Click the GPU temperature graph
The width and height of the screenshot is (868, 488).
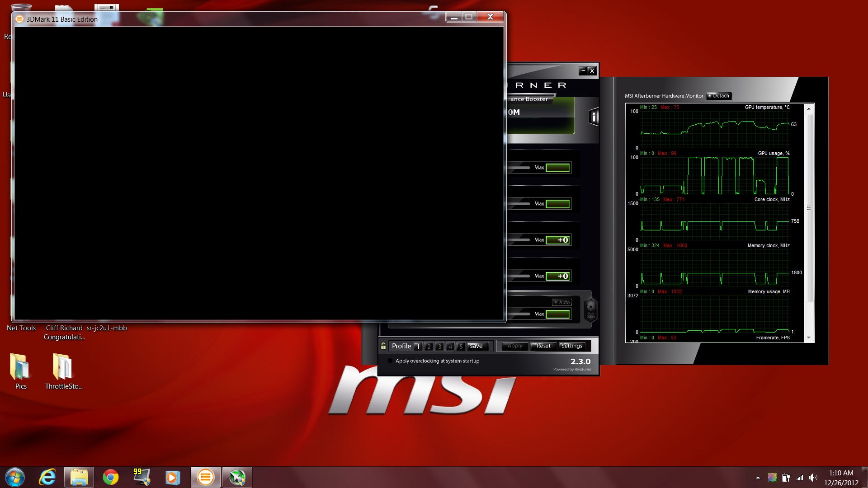(715, 129)
